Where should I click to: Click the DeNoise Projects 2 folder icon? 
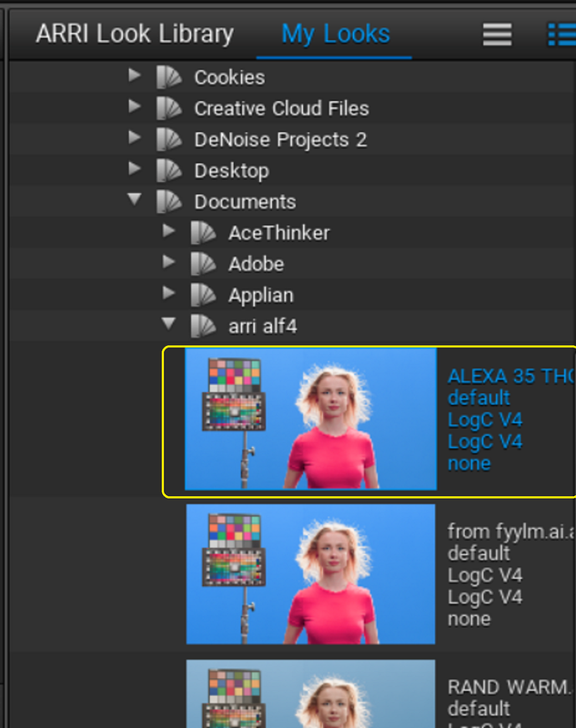(x=168, y=139)
